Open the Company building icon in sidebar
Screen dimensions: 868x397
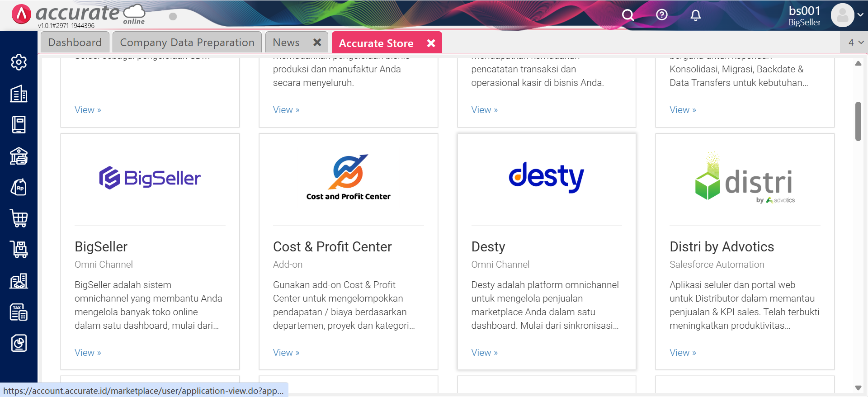tap(19, 94)
